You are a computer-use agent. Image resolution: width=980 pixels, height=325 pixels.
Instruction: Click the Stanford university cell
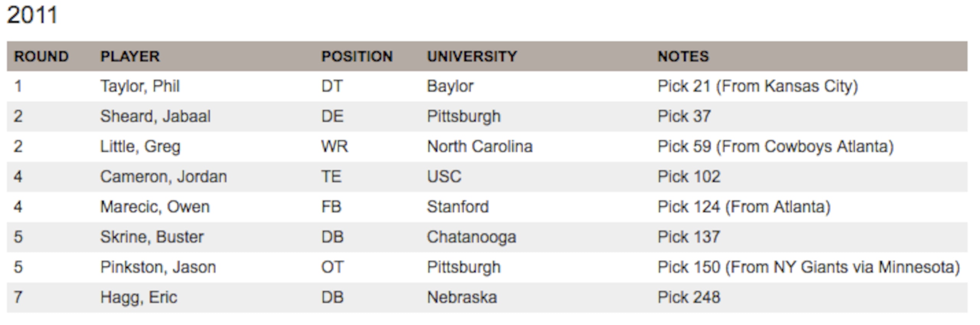458,207
